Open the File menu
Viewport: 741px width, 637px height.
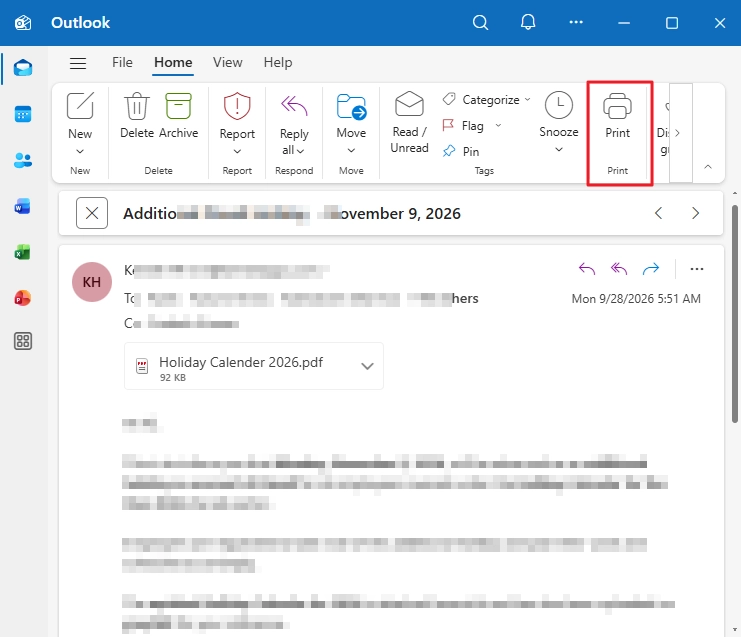point(122,62)
